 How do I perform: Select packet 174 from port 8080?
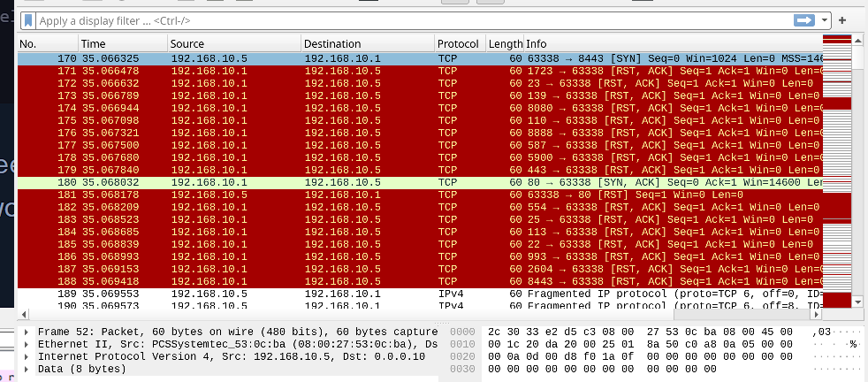[x=420, y=108]
